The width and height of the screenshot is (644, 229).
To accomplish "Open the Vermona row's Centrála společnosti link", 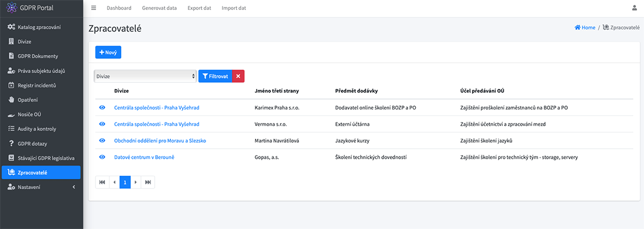I will [157, 124].
